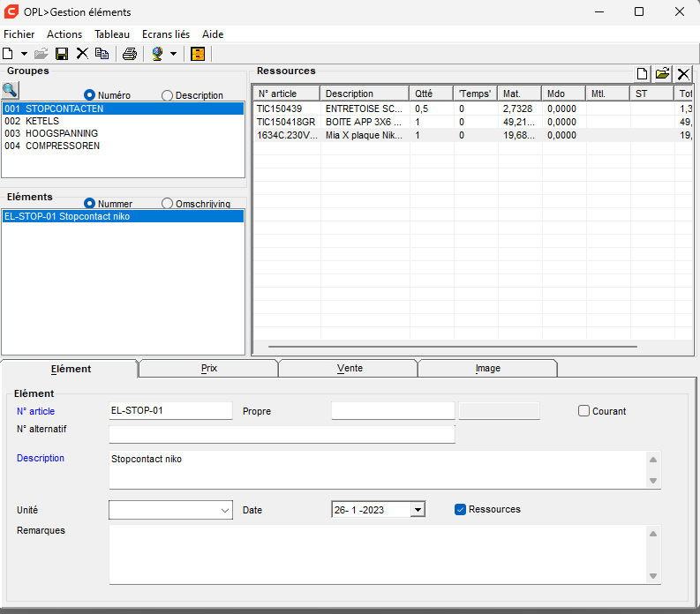This screenshot has height=614, width=700.
Task: Click the Propre input field
Action: pyautogui.click(x=393, y=410)
